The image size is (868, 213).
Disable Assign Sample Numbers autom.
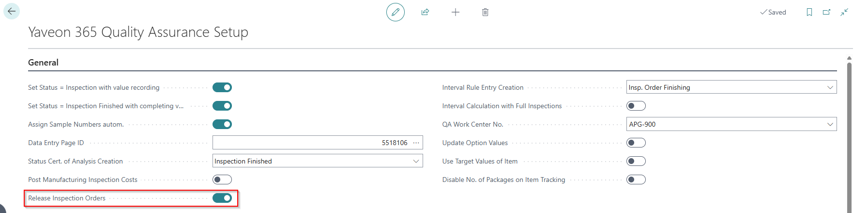222,124
